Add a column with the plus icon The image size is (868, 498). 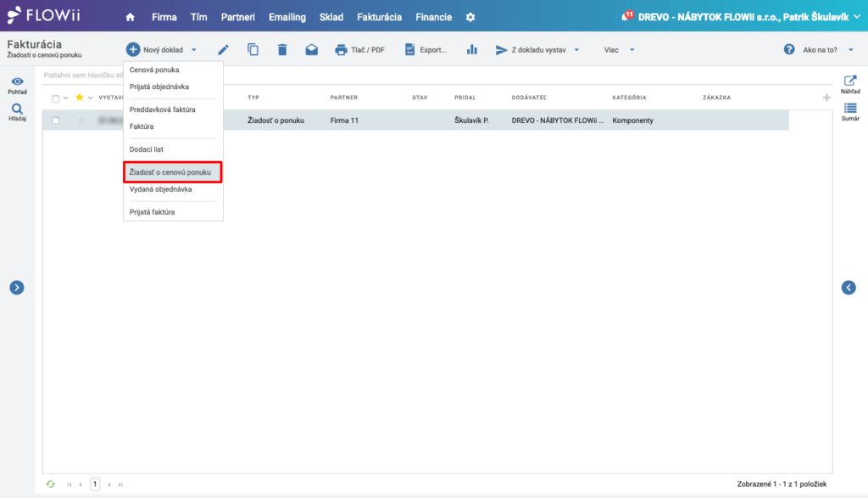[x=826, y=98]
